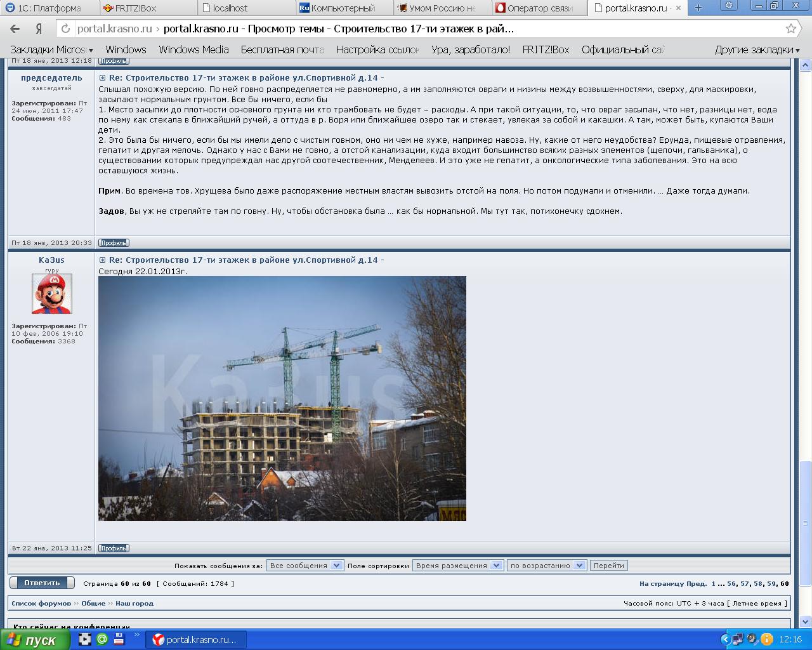This screenshot has height=650, width=812.
Task: Go to page 58 of the topic
Action: (758, 584)
